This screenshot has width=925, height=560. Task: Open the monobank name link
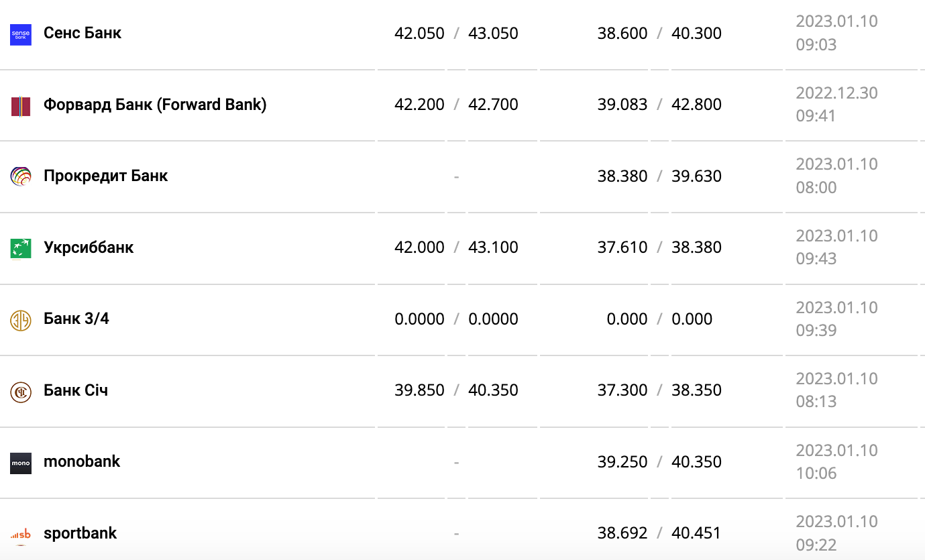[82, 461]
